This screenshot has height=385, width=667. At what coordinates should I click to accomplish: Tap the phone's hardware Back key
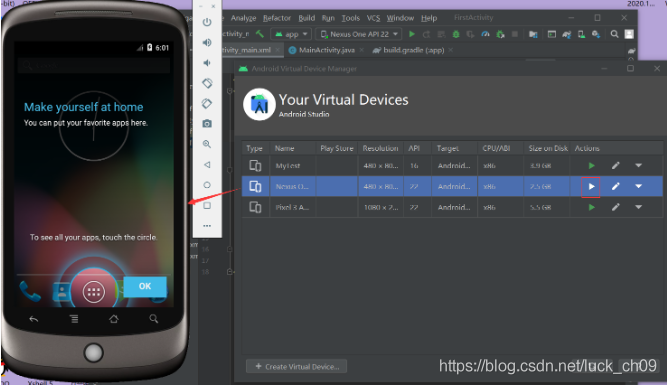(x=34, y=319)
